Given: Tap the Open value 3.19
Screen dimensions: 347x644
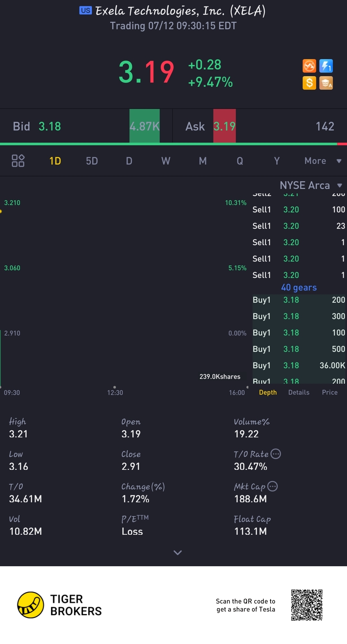Looking at the screenshot, I should pos(131,434).
